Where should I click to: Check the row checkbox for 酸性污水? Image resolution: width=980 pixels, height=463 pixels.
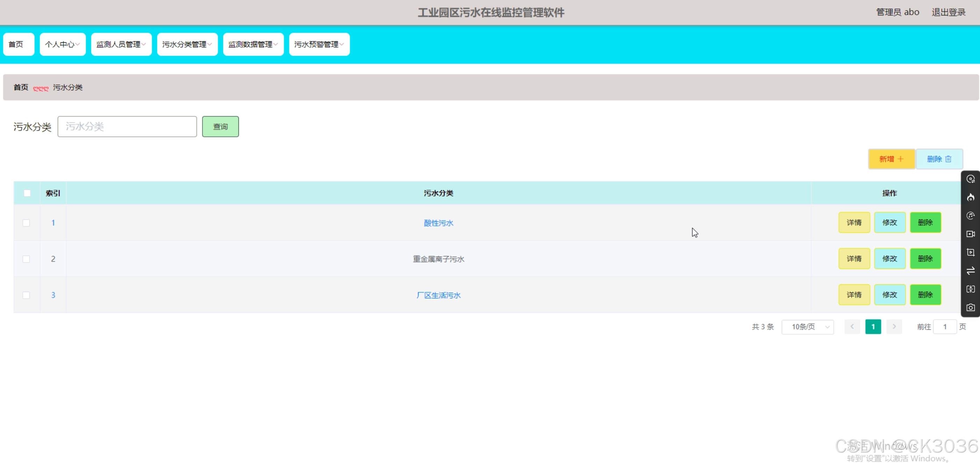[x=26, y=222]
